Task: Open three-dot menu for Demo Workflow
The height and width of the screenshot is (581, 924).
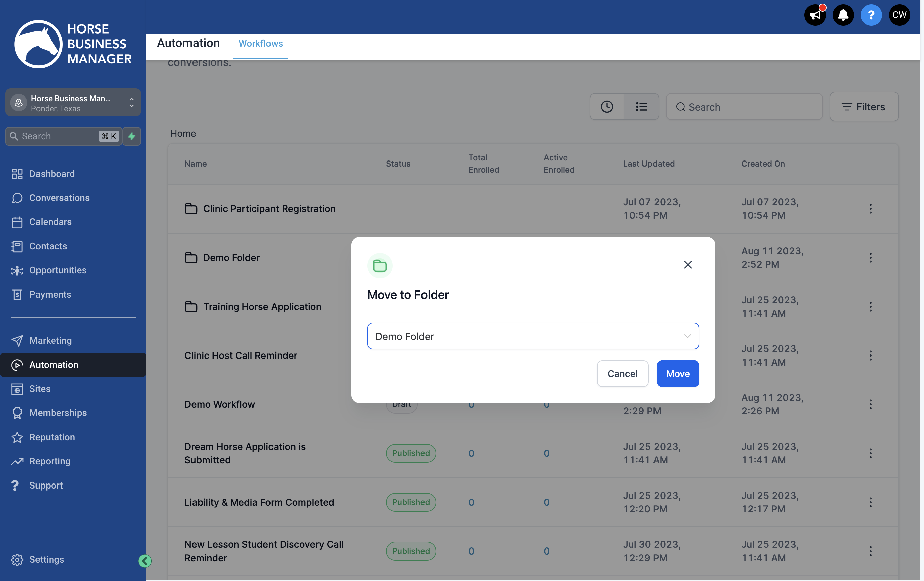Action: coord(870,404)
